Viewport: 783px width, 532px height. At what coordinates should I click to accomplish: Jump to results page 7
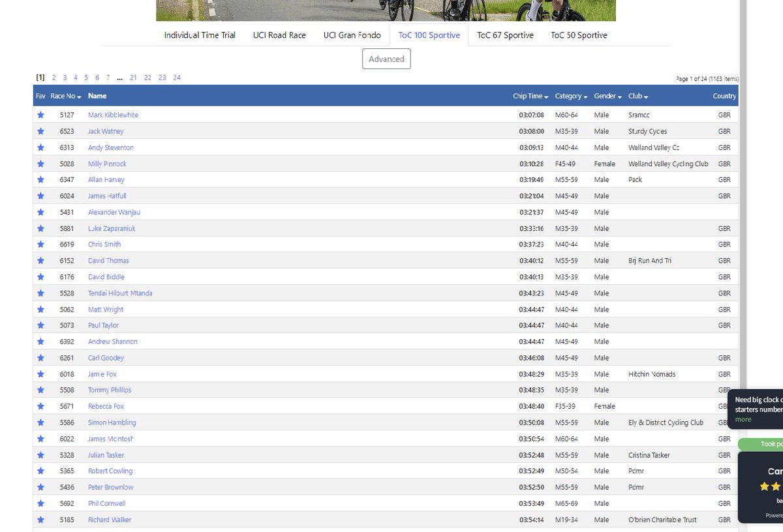coord(108,78)
